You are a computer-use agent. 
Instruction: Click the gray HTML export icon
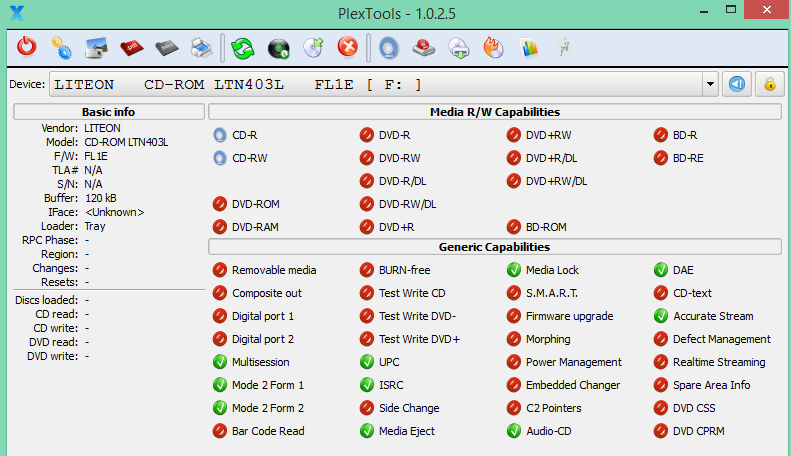coord(166,48)
